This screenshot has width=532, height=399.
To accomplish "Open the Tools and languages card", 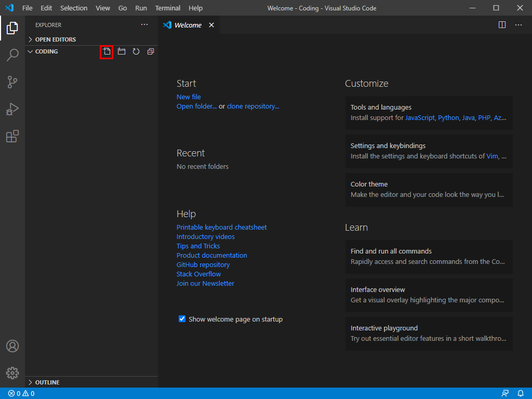I will (429, 113).
